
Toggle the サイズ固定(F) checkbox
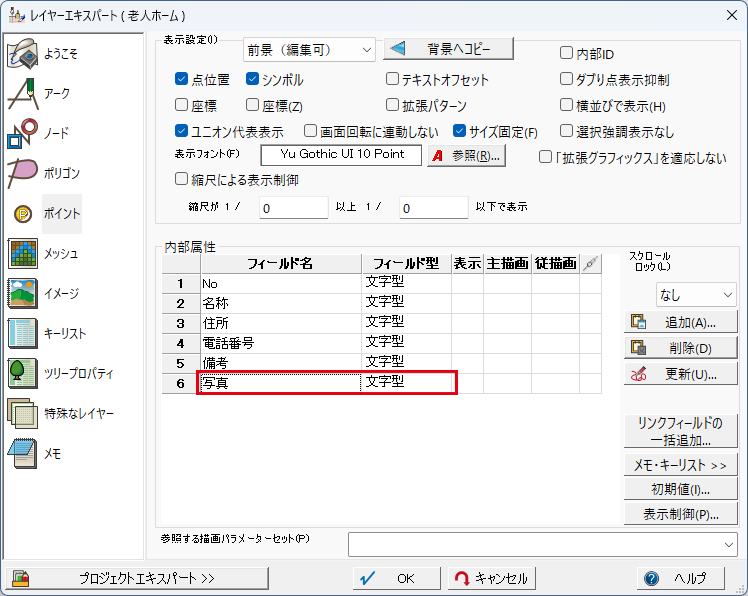(460, 131)
